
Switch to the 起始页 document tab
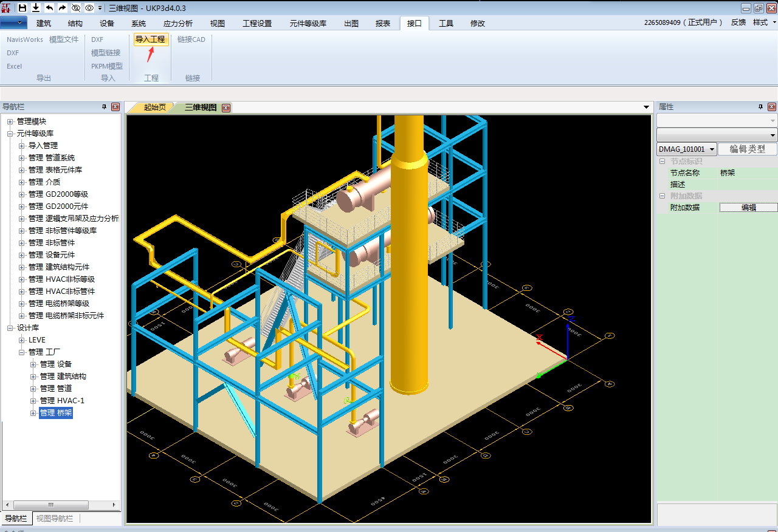pos(154,107)
